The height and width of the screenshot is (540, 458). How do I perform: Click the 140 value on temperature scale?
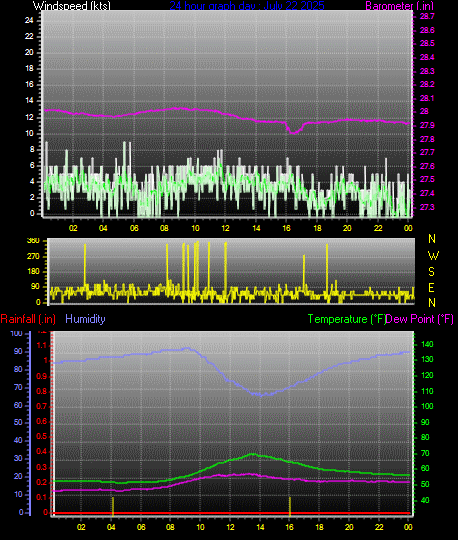tap(427, 344)
